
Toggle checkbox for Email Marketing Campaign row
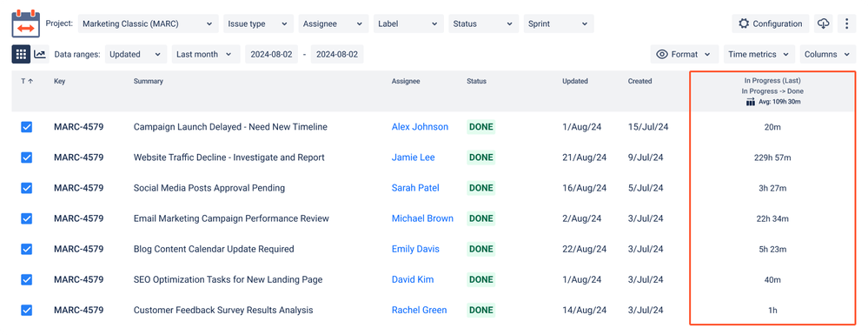point(27,218)
